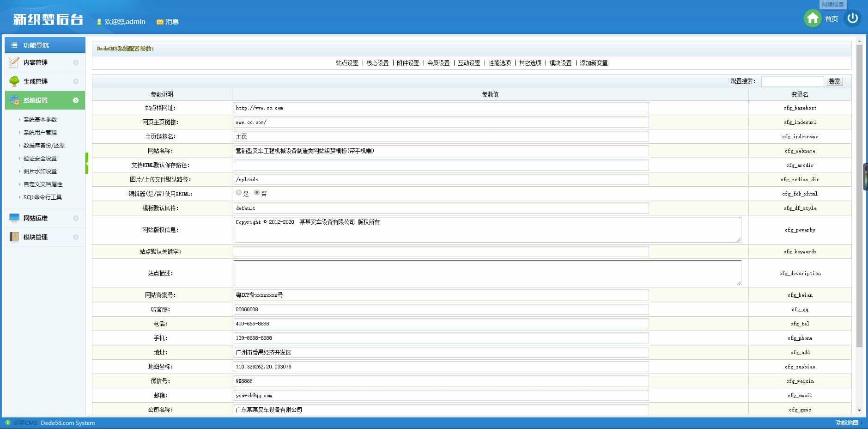868x429 pixels.
Task: Click the power logout icon
Action: (852, 18)
